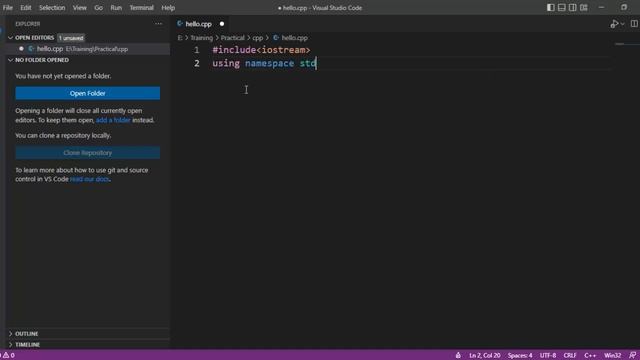This screenshot has width=640, height=360.
Task: Click E: drive in the breadcrumb
Action: click(x=180, y=38)
